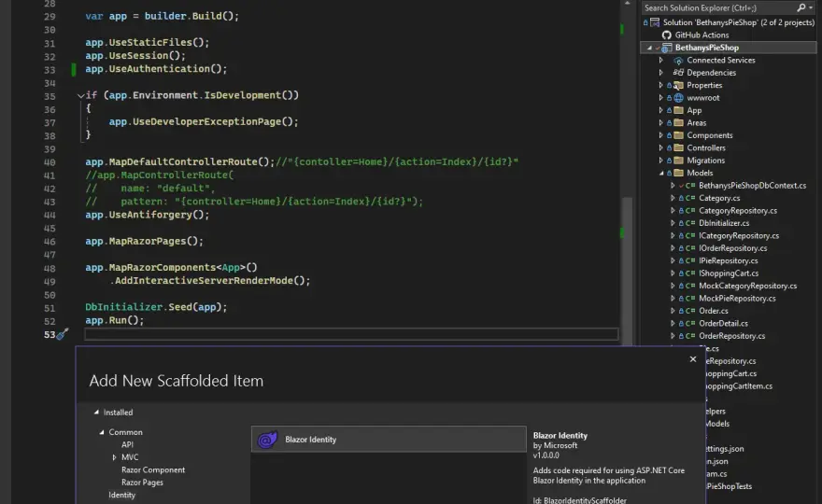Screen dimensions: 822x504
Task: Open MockPieRepository.cs
Action: pos(737,299)
